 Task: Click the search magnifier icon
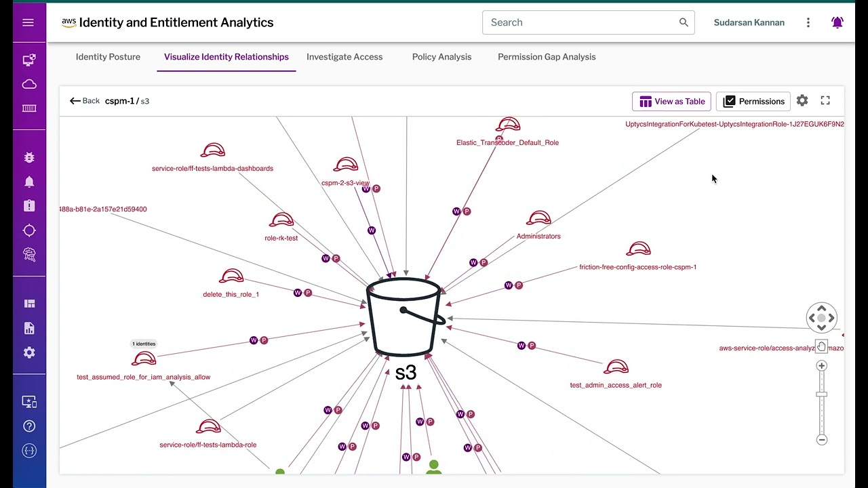[684, 22]
